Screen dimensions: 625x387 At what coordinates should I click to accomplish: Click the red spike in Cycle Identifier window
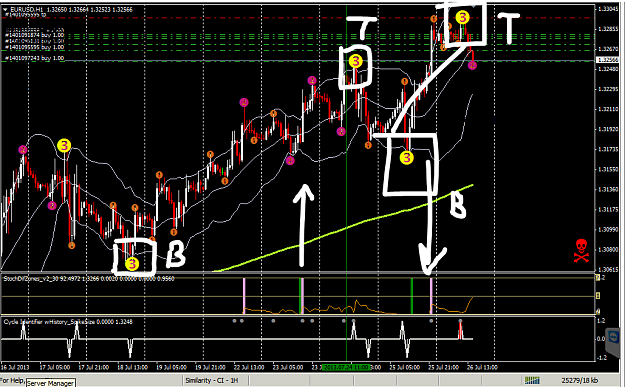(460, 330)
